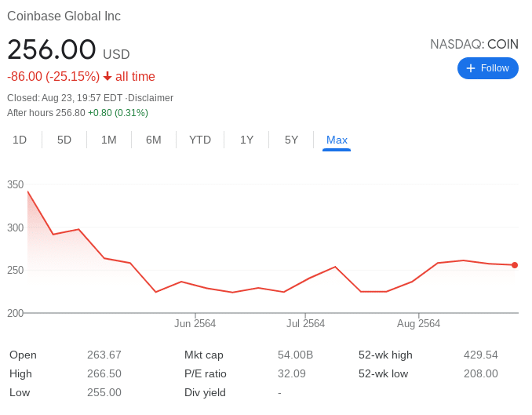Click the red down arrow icon
532x415 pixels.
click(107, 76)
